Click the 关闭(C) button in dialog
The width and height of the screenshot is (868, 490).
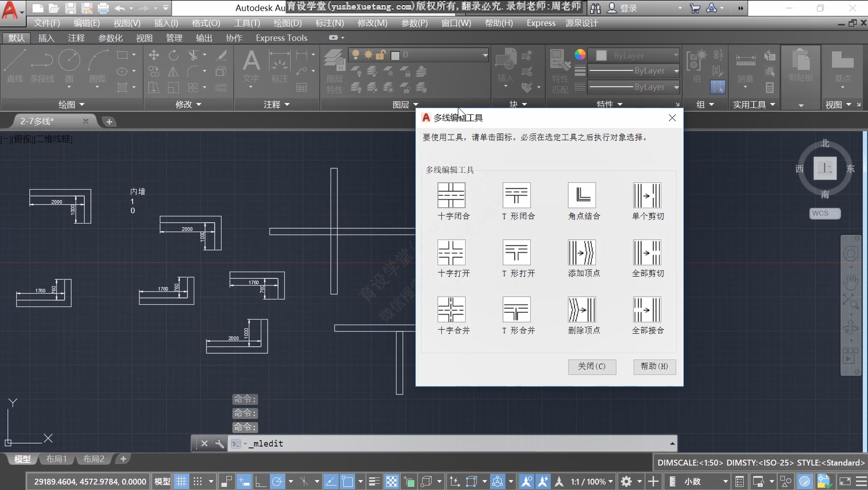coord(592,366)
